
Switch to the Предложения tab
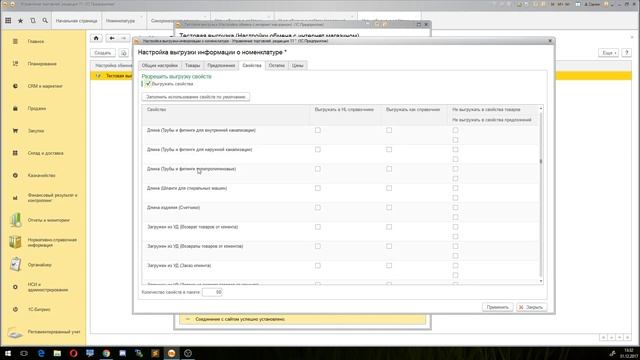coord(221,65)
